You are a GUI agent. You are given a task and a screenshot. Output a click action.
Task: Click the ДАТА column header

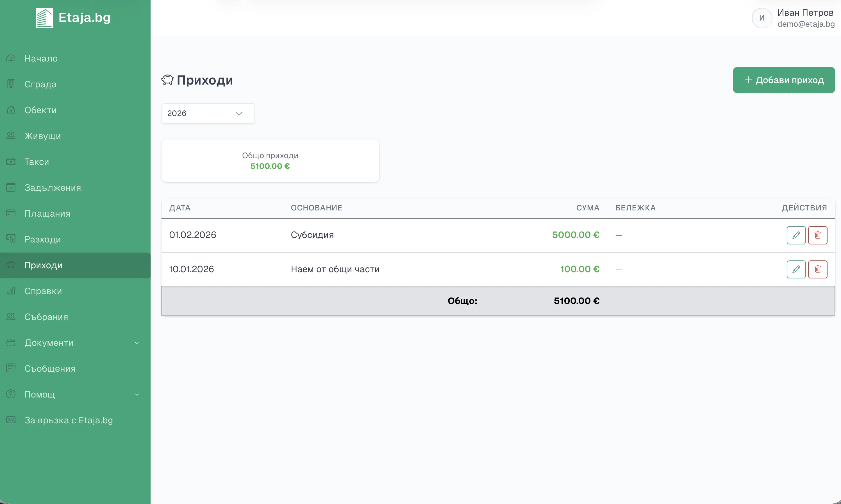tap(179, 208)
